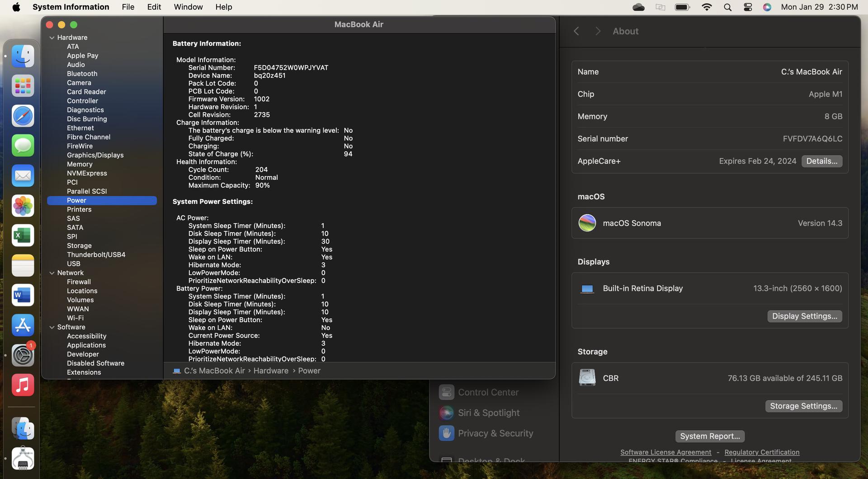Select Card Reader in sidebar
868x479 pixels.
click(x=86, y=92)
